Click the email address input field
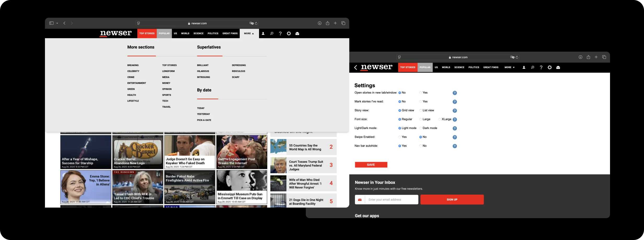This screenshot has height=240, width=644. coord(391,200)
